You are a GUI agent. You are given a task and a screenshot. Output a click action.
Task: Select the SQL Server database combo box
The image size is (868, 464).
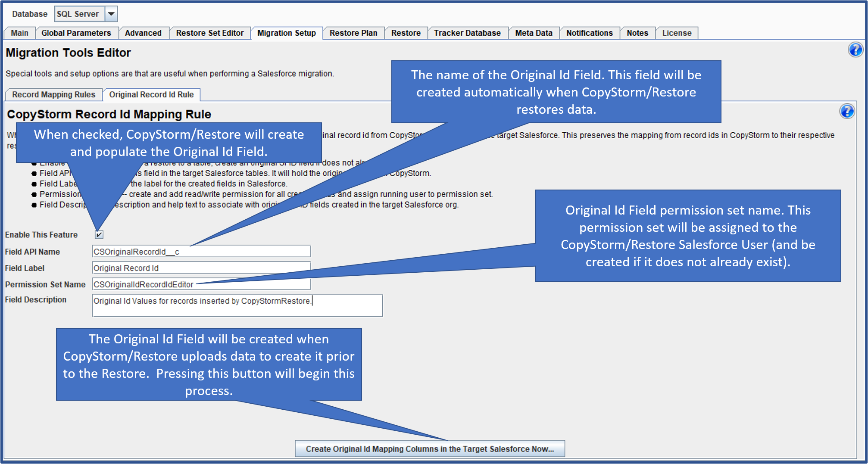[x=86, y=14]
